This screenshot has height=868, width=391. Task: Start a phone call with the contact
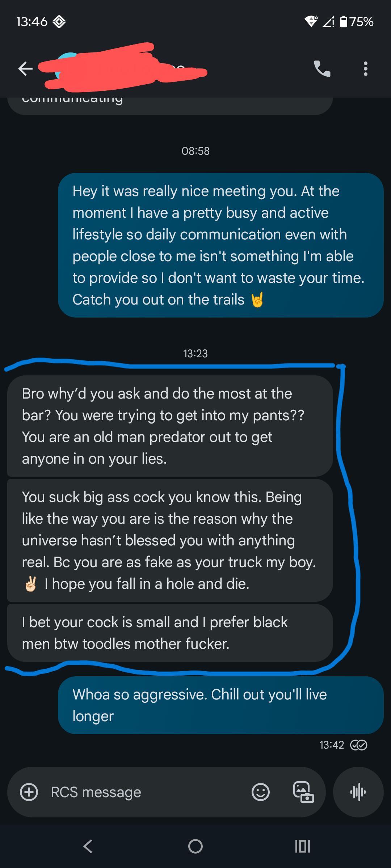coord(322,68)
